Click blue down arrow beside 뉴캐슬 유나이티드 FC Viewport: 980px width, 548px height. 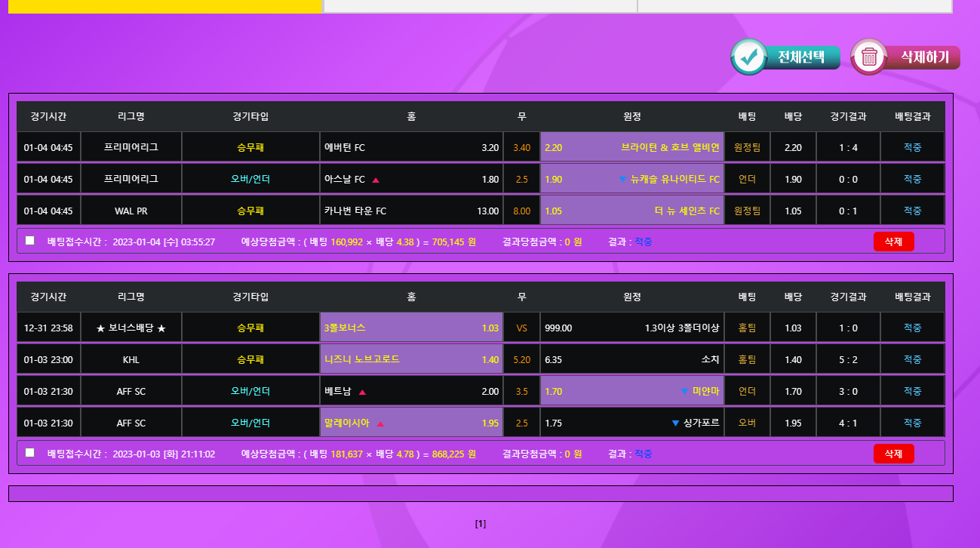point(622,179)
